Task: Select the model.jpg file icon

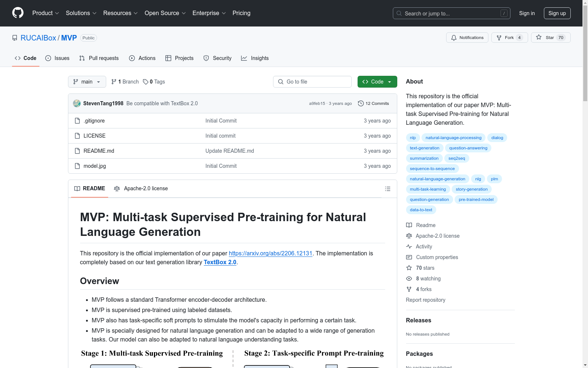Action: [77, 166]
